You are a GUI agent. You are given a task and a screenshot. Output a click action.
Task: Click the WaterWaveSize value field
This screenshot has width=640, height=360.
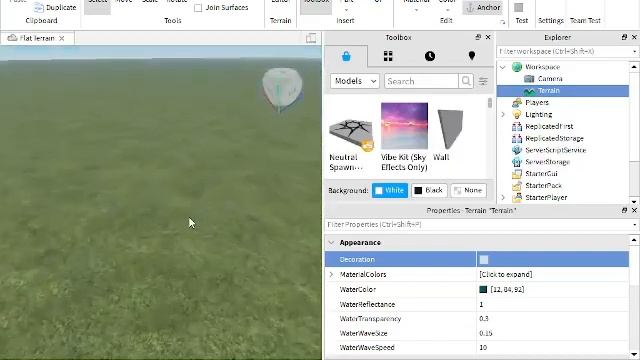[553, 333]
